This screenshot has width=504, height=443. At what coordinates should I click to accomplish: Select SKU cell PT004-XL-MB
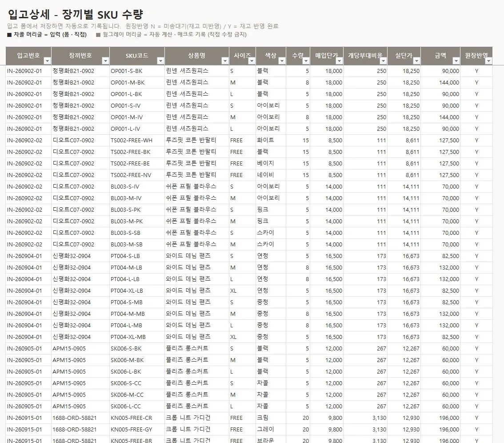click(137, 338)
